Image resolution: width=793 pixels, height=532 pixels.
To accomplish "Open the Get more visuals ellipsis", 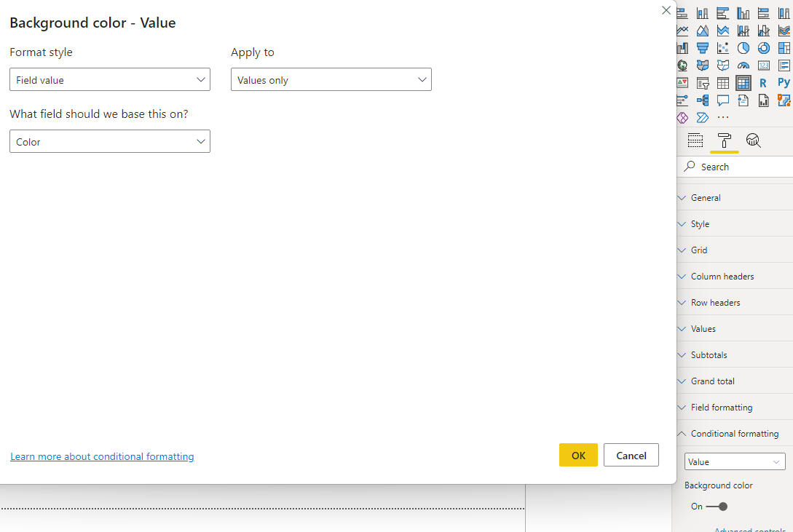I will 722,118.
